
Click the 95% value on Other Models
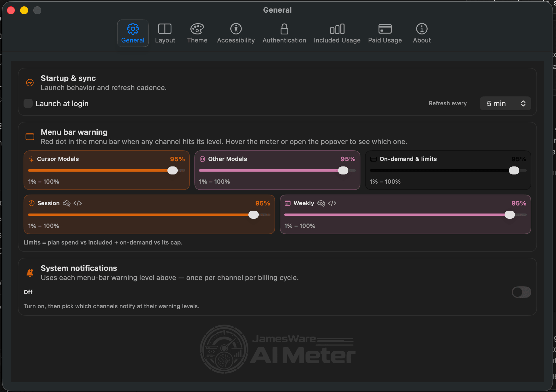(x=348, y=159)
